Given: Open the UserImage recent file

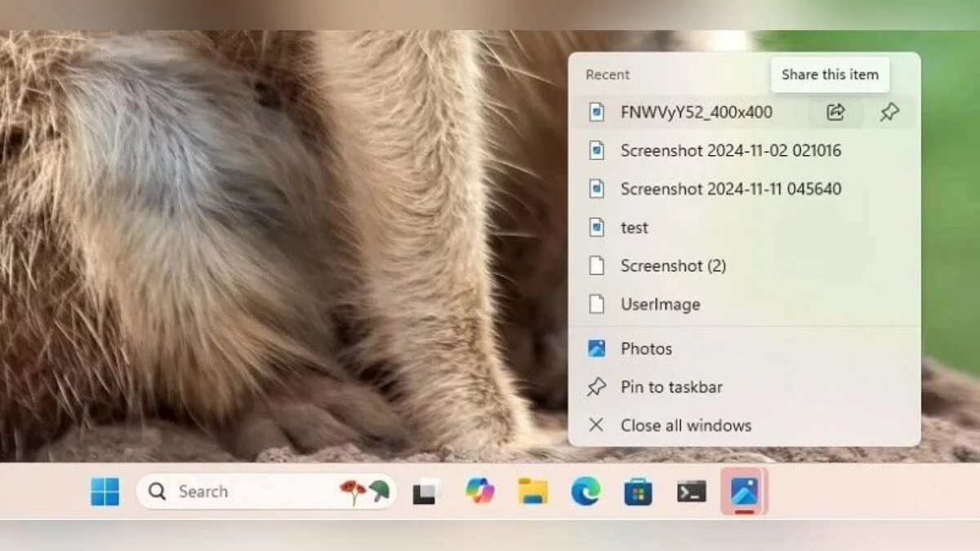Looking at the screenshot, I should [x=660, y=304].
